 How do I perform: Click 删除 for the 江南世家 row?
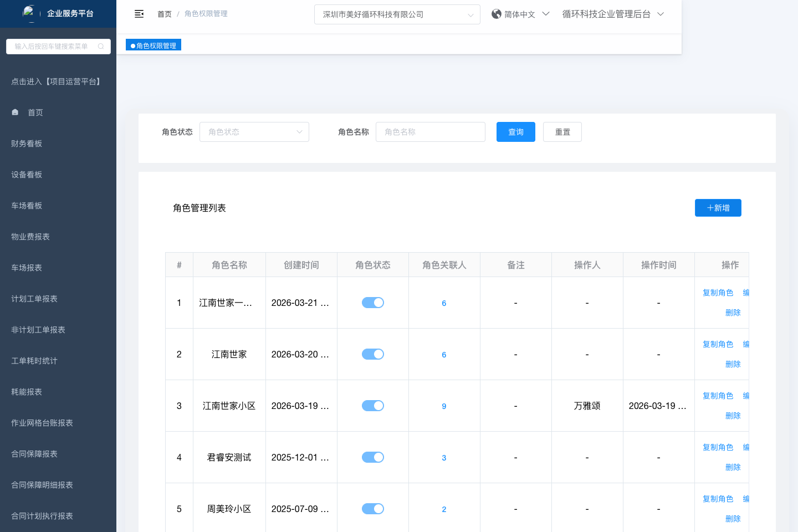[733, 364]
